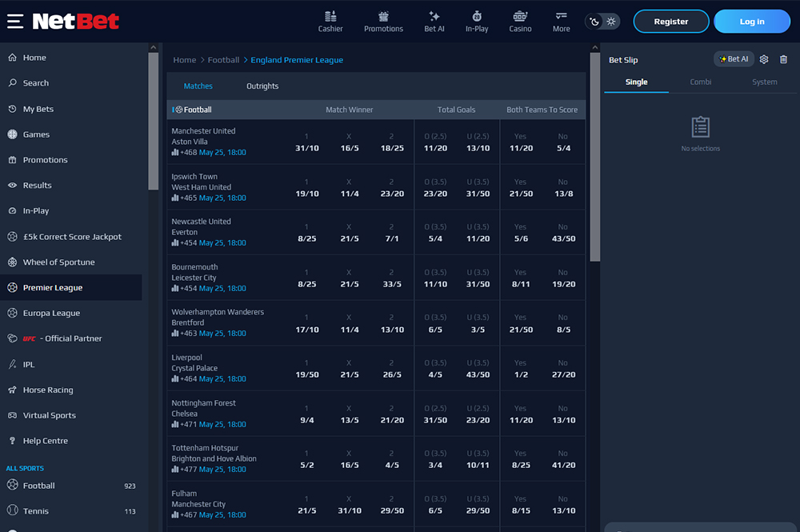Expand the More menu
Screen dimensions: 800x532
[562, 22]
